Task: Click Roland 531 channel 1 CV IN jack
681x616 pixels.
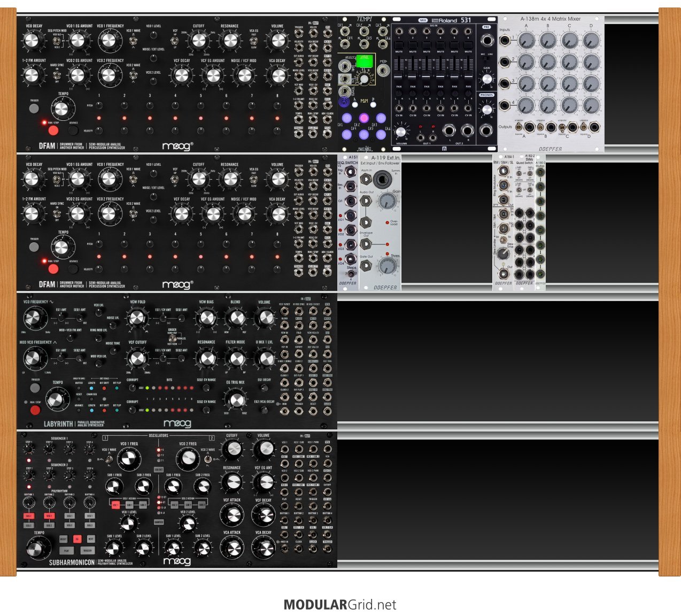Action: pos(399,110)
